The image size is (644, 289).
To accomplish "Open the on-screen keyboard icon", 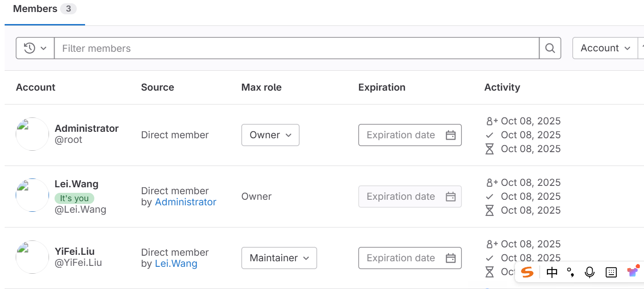I will 611,272.
